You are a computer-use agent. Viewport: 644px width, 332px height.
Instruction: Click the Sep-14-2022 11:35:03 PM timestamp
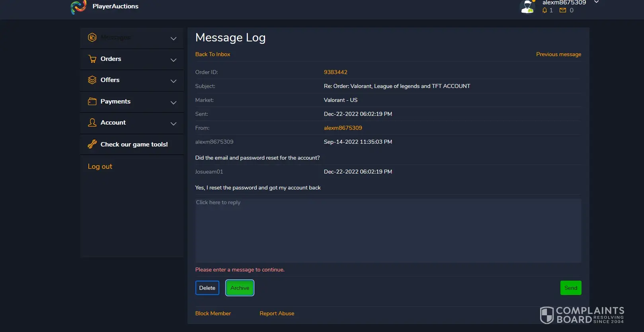[358, 142]
